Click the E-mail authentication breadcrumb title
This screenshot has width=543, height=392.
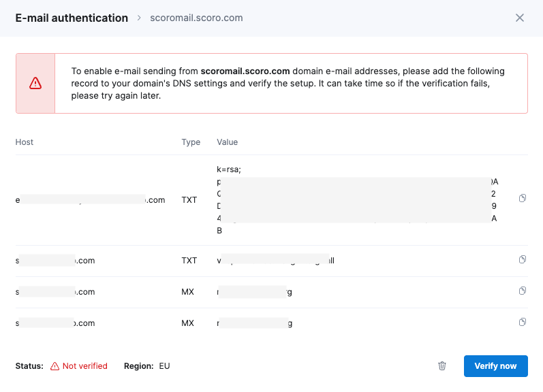click(x=72, y=18)
